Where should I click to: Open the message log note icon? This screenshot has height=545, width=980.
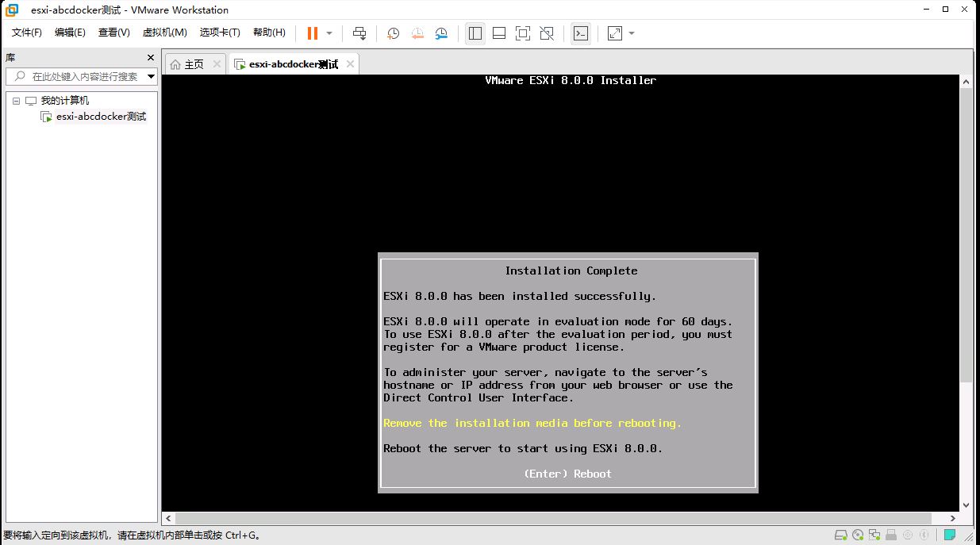pyautogui.click(x=949, y=535)
